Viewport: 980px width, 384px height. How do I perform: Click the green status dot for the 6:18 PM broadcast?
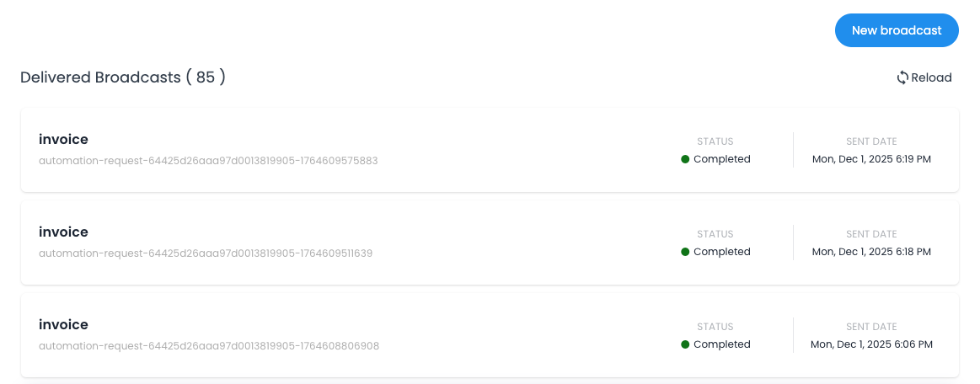click(x=685, y=252)
